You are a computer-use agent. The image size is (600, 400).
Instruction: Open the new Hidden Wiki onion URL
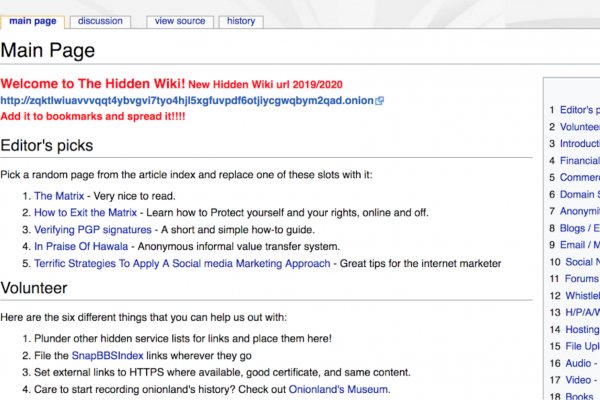click(x=186, y=101)
